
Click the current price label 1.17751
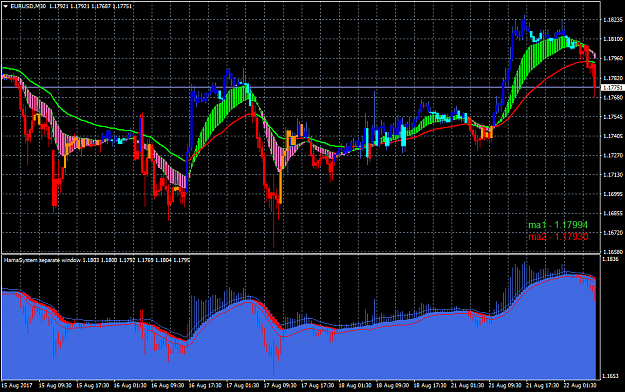coord(613,88)
